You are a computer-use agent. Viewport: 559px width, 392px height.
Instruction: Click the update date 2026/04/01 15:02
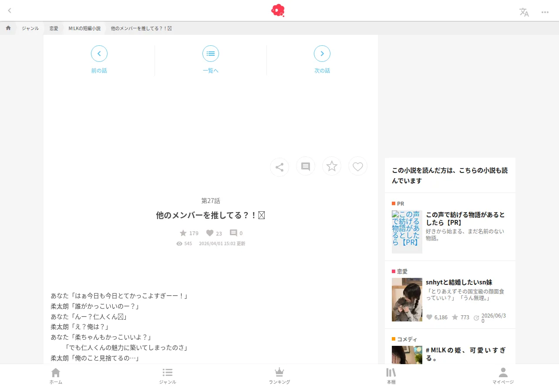(222, 243)
